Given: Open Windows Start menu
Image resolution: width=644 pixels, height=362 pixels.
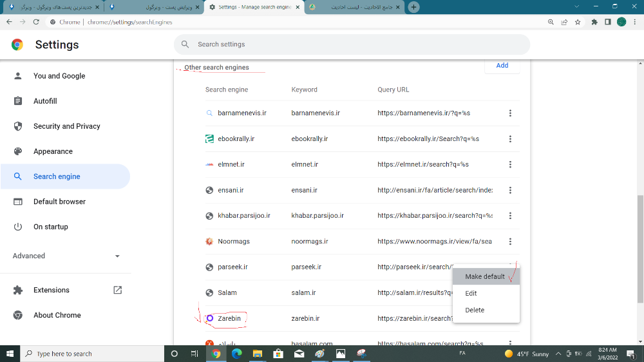Looking at the screenshot, I should coord(10,354).
